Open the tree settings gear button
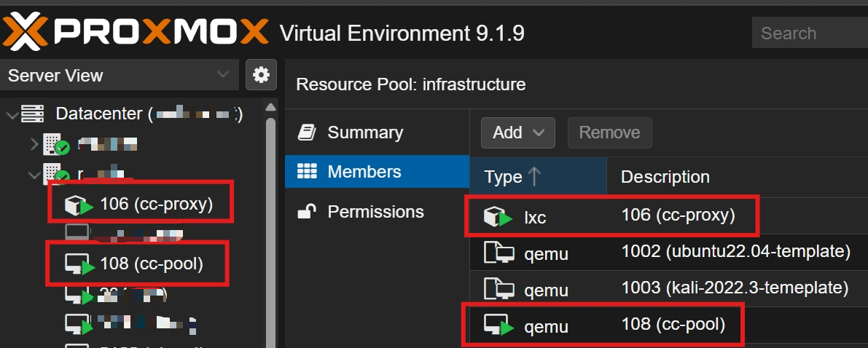This screenshot has width=868, height=348. 261,75
